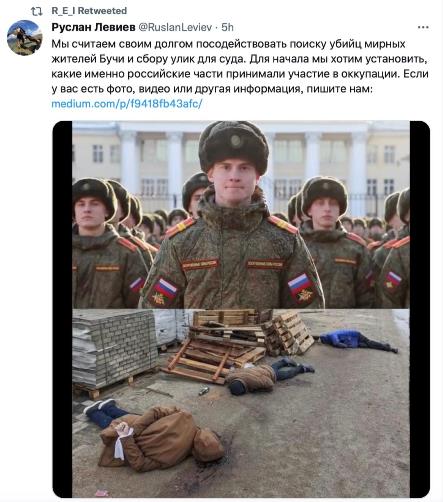Open the Руслан Левиев display name
Viewport: 443px width, 502px height.
[93, 27]
